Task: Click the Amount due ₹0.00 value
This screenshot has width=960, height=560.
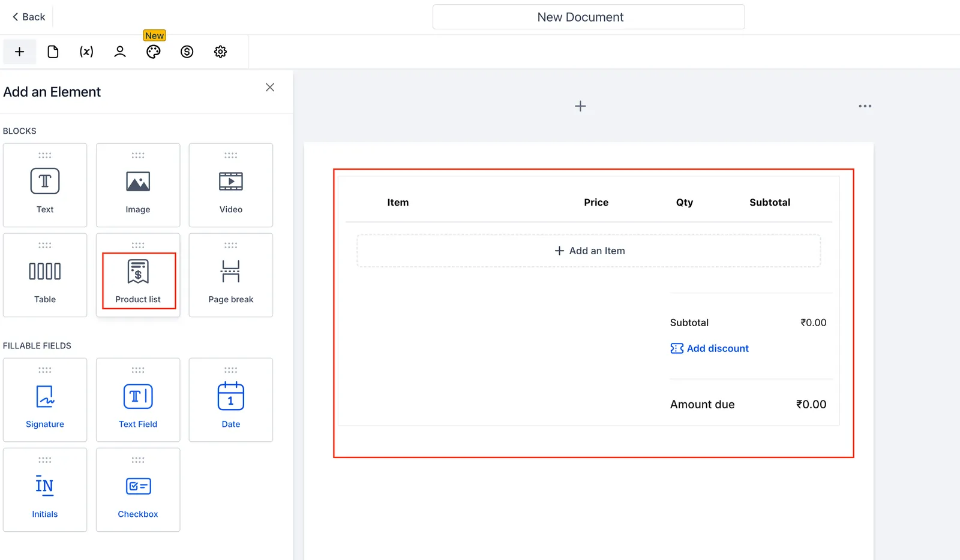Action: coord(811,405)
